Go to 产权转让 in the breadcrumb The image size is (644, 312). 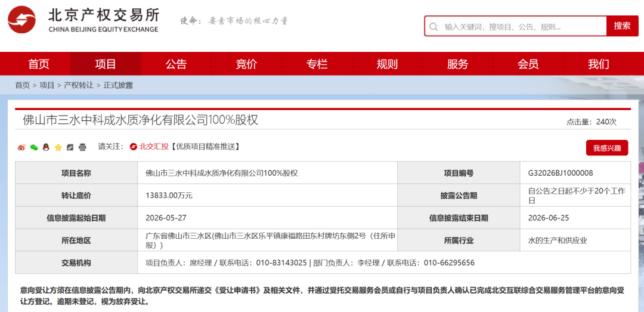pos(79,85)
